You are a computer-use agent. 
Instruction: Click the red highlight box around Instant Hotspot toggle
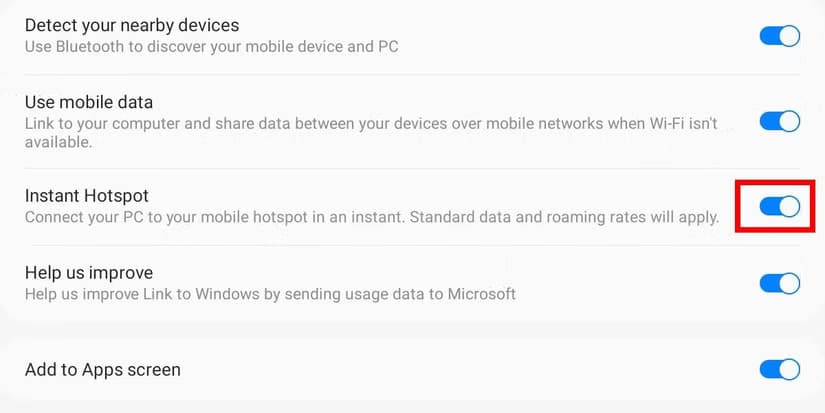click(x=738, y=206)
